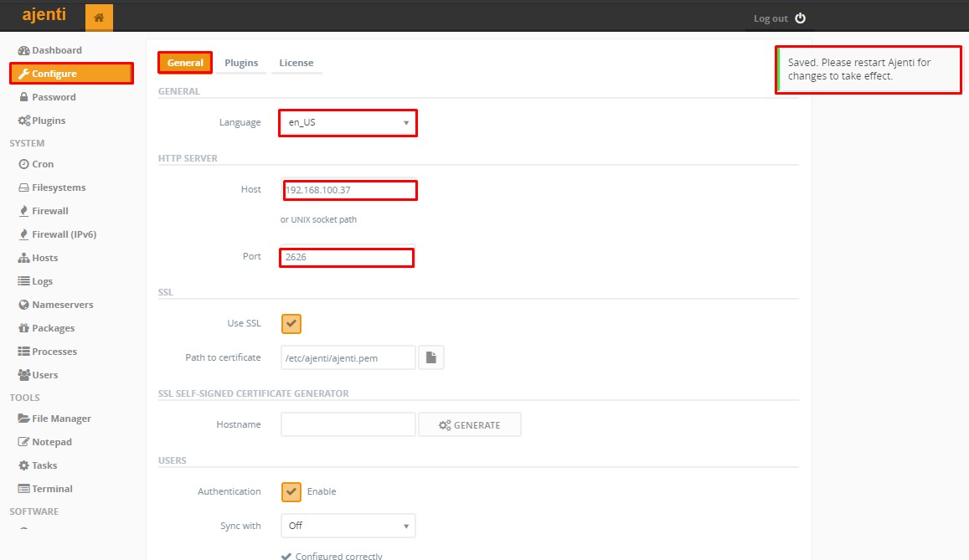Click the Cron clock icon
Viewport: 969px width, 560px height.
(x=23, y=164)
